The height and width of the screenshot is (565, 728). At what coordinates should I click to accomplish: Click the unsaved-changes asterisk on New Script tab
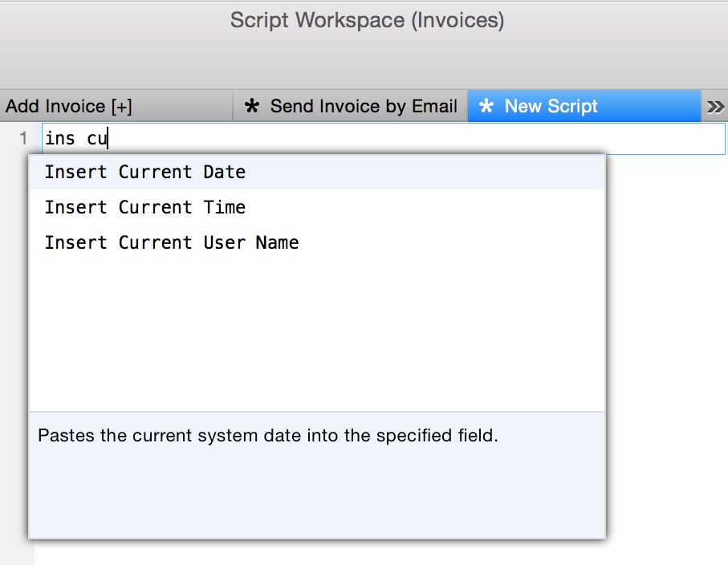click(486, 106)
